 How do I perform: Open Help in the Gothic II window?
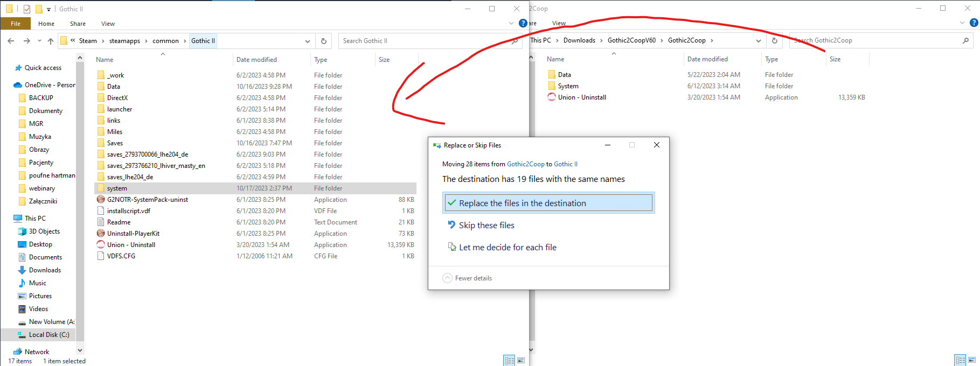(523, 23)
